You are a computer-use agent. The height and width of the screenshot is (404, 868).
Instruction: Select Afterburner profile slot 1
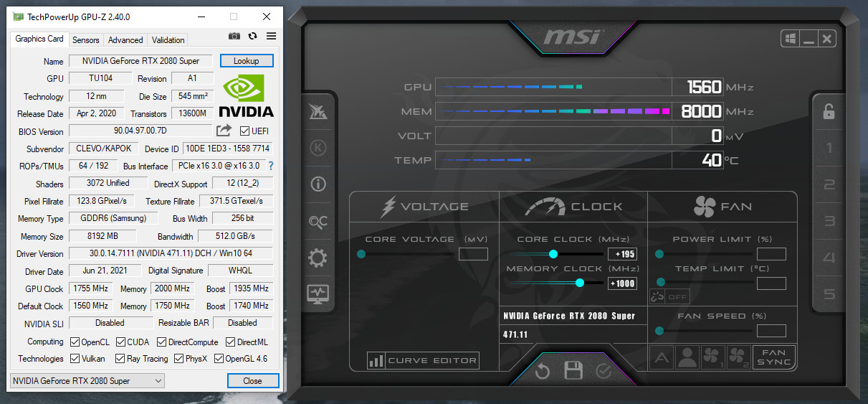pyautogui.click(x=829, y=149)
